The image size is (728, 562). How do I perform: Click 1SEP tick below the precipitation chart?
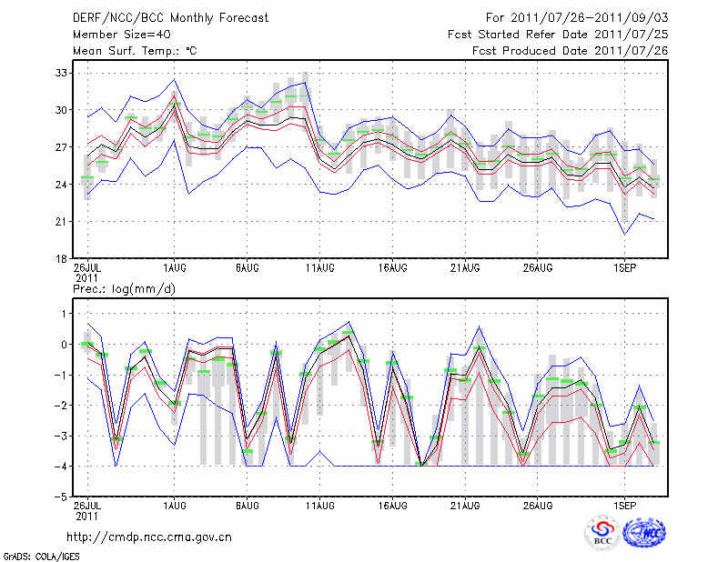[624, 504]
